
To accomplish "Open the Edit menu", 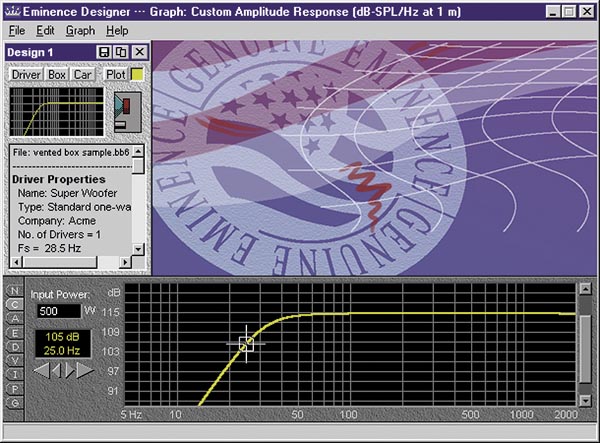I will (45, 31).
